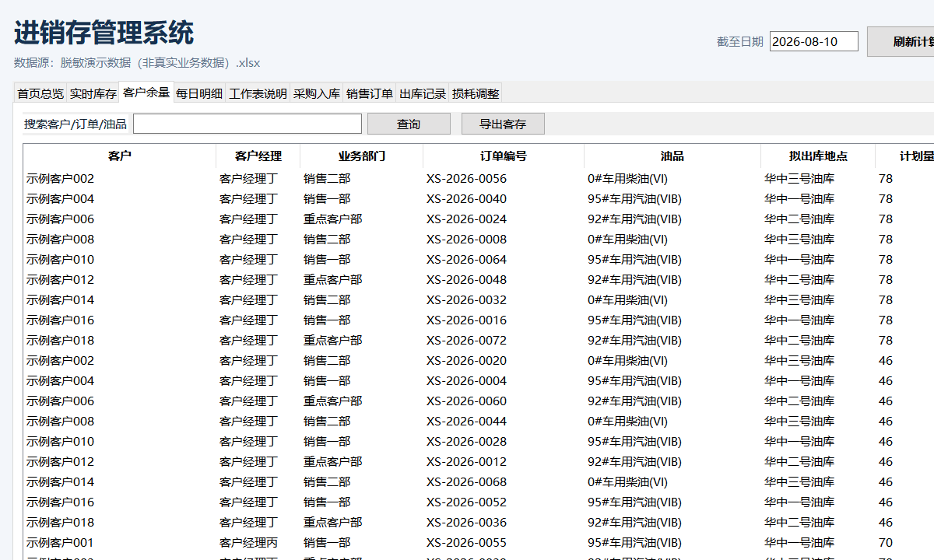Go to the 每日明细 tab
The height and width of the screenshot is (560, 934).
199,93
